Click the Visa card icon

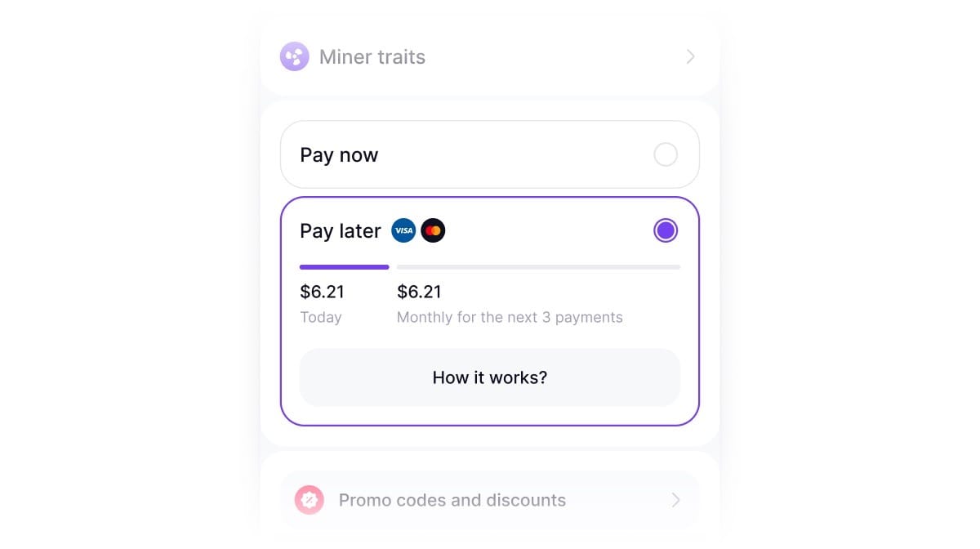click(x=403, y=231)
